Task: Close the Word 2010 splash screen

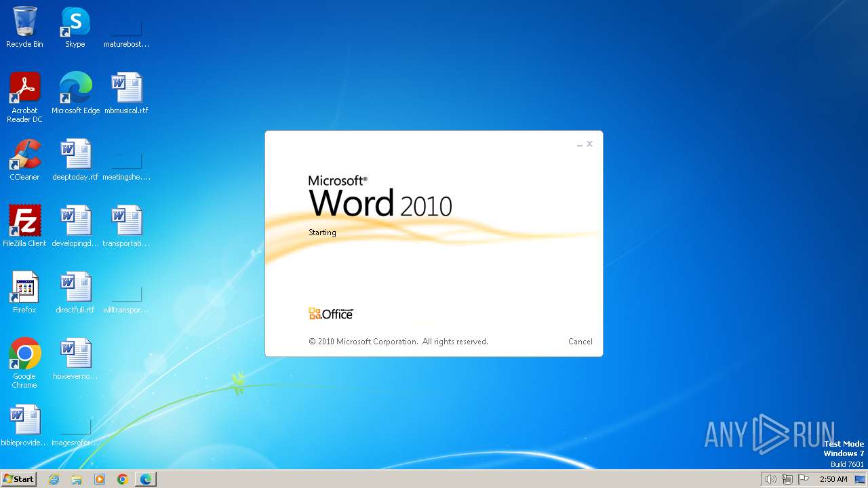Action: pyautogui.click(x=589, y=144)
